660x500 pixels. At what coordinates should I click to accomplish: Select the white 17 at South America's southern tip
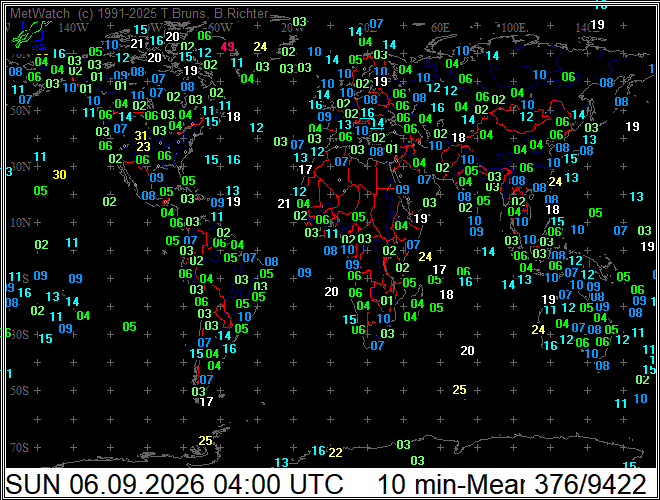(x=206, y=402)
